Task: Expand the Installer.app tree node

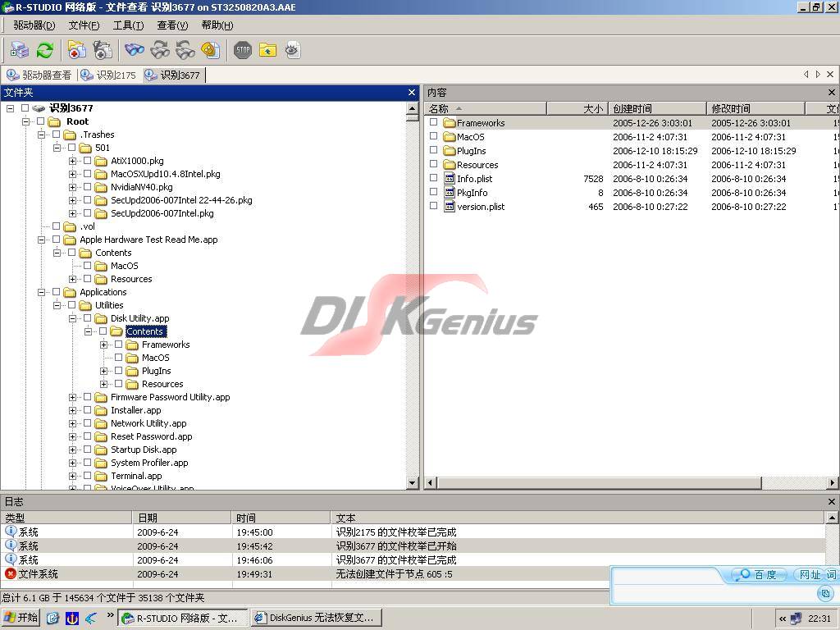Action: [x=72, y=410]
